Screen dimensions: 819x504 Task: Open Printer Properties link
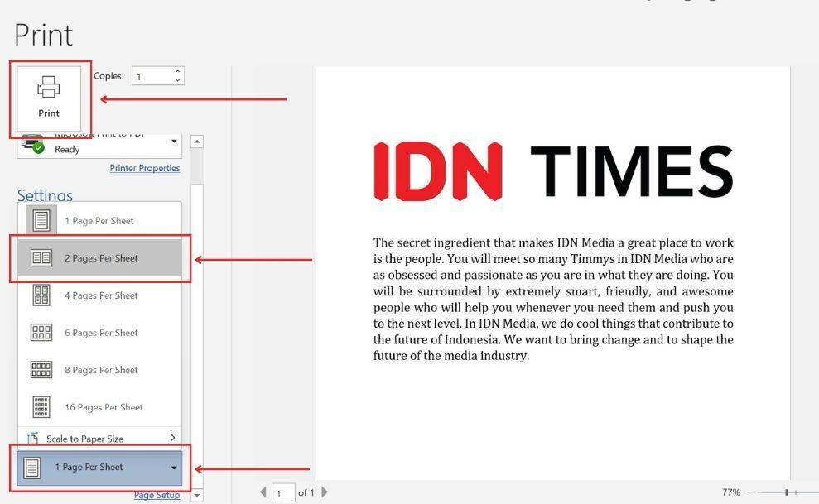coord(145,168)
